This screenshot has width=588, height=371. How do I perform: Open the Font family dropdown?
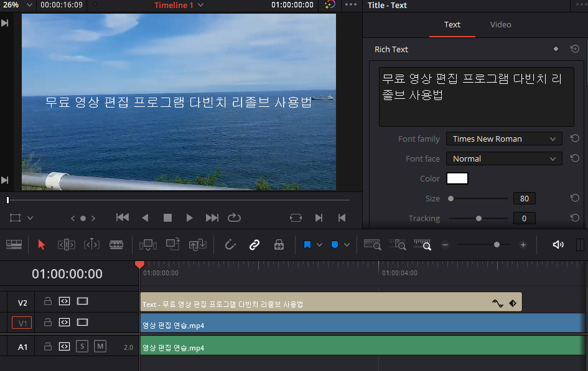point(504,139)
